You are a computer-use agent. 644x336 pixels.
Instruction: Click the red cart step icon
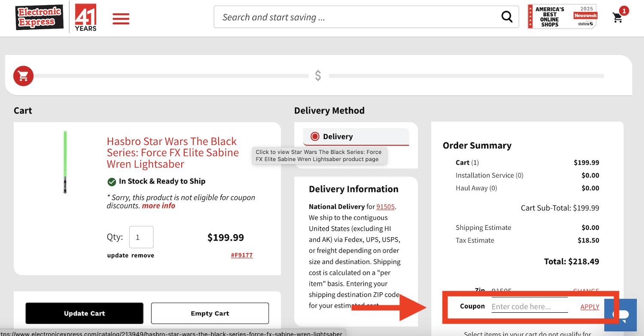pyautogui.click(x=23, y=76)
